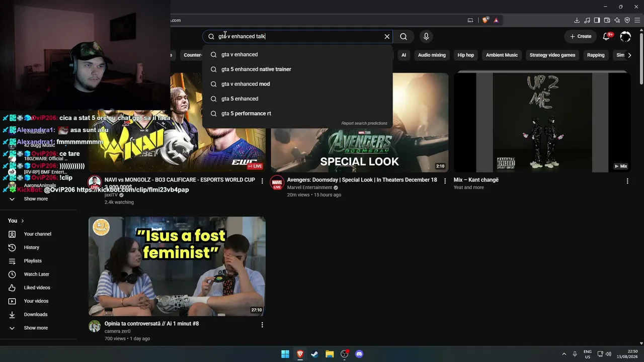The image size is (644, 362).
Task: Open the Brave Wallet icon
Action: 607,20
